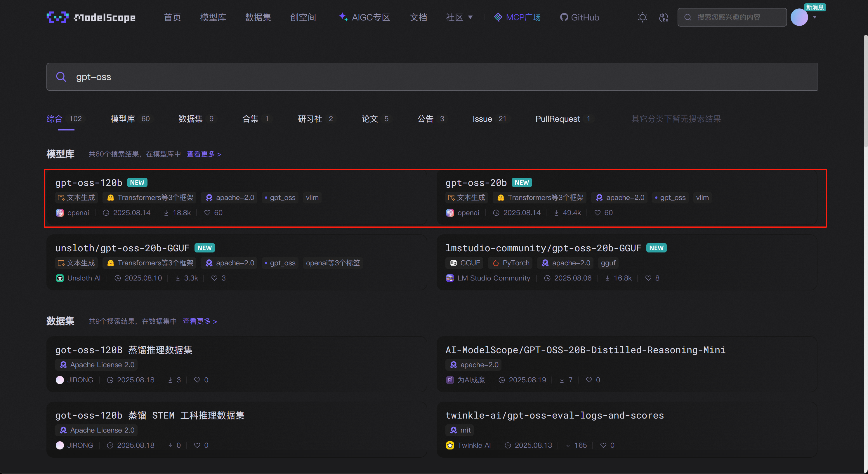Open got-oss-120B 蒸馏推理数据集 dataset

[124, 350]
